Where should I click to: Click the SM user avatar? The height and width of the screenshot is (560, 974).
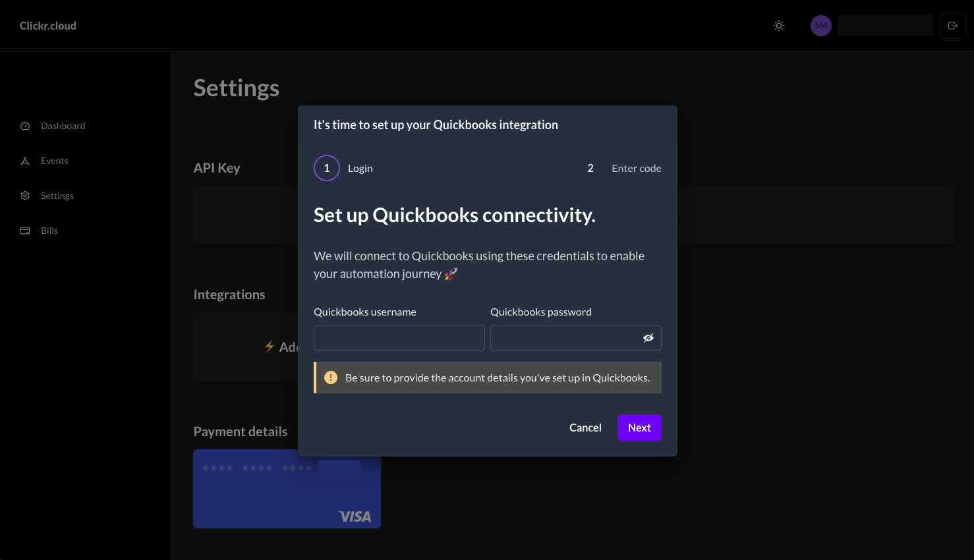821,26
